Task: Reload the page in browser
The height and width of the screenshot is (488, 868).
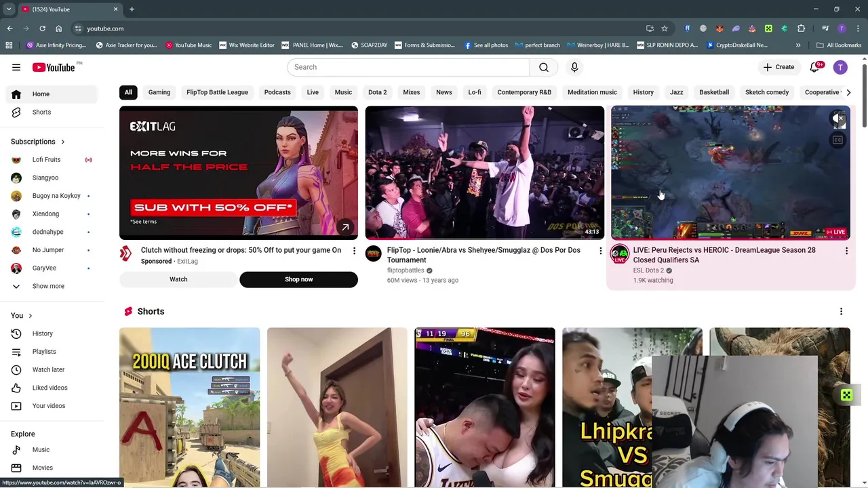Action: tap(42, 28)
